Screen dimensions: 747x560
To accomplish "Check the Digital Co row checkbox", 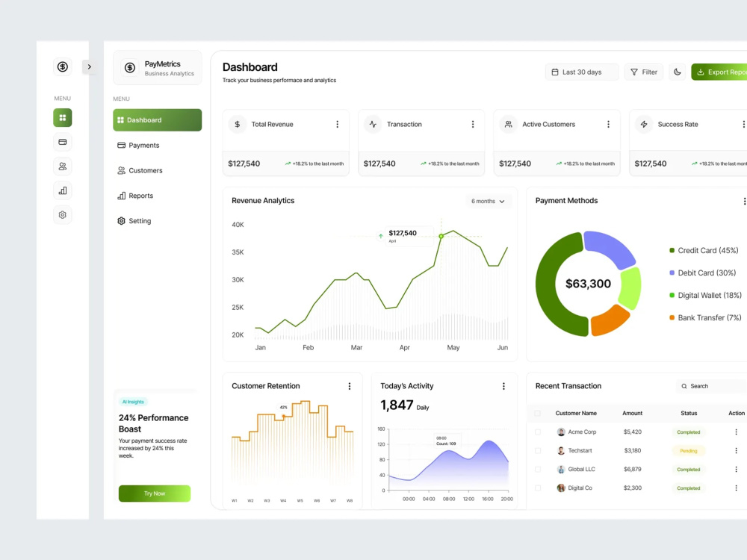I will point(537,488).
